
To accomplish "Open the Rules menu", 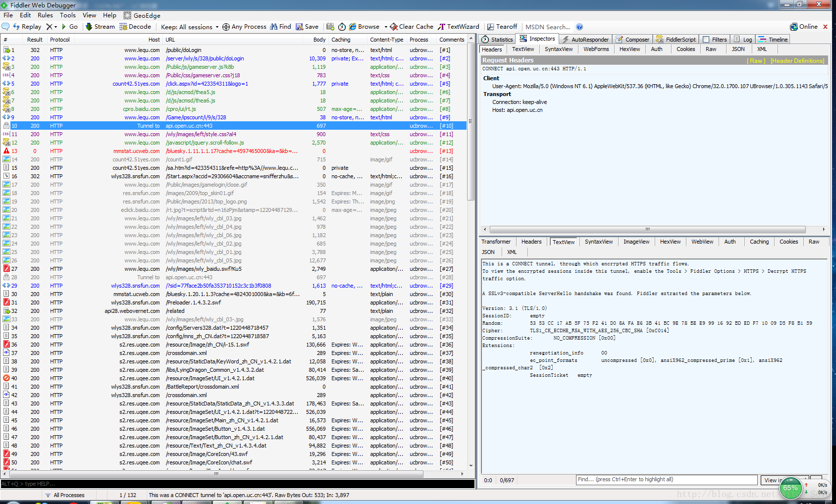I will (45, 15).
